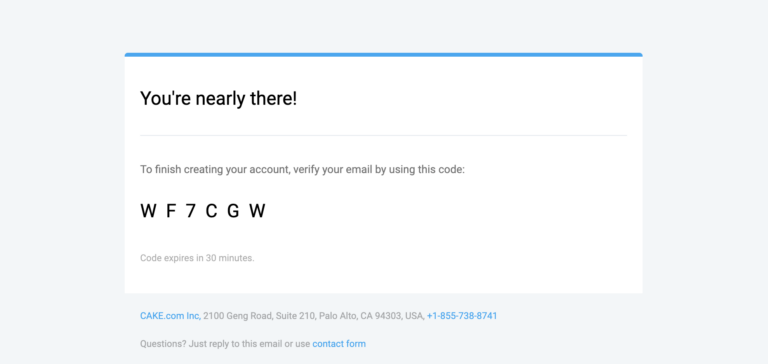
Task: Open the CAKE.com Inc link
Action: (x=169, y=316)
